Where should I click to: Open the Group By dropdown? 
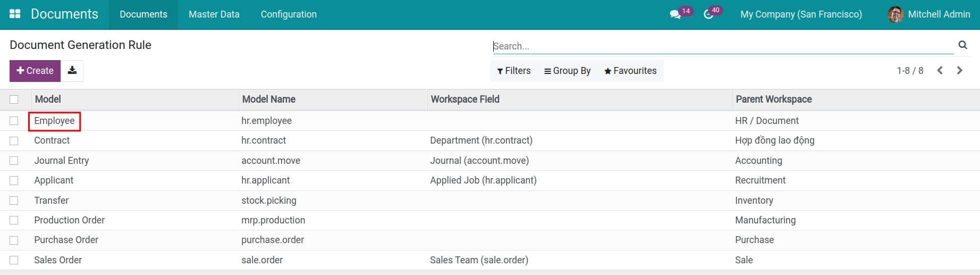click(567, 71)
